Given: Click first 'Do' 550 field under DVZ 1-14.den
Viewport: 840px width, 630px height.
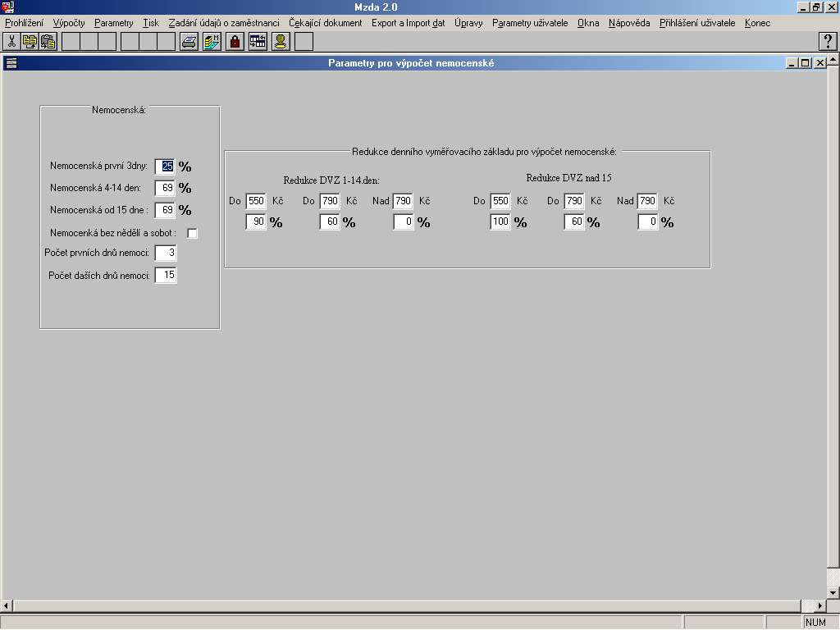Looking at the screenshot, I should pyautogui.click(x=256, y=201).
